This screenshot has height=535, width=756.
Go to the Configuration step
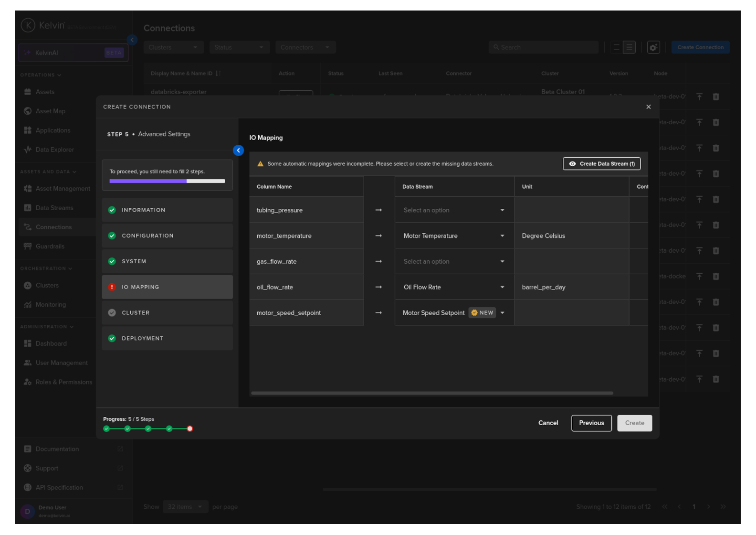point(167,236)
